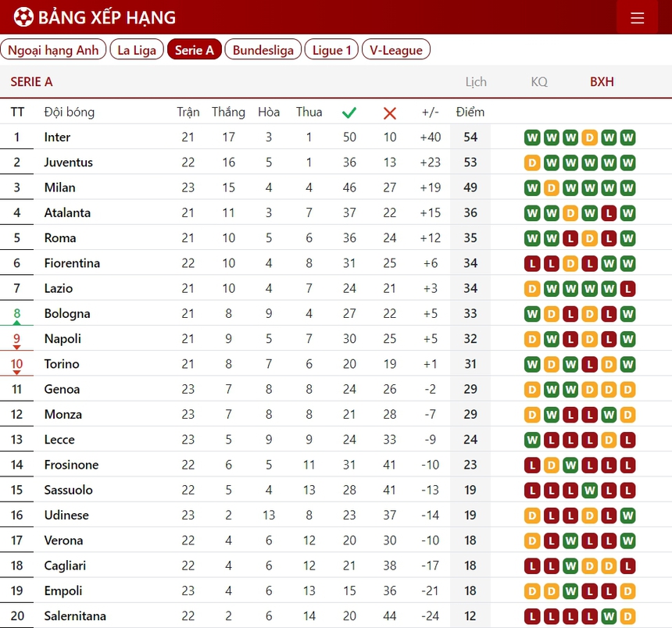The width and height of the screenshot is (672, 628).
Task: Switch to the La Liga tab
Action: pos(137,50)
